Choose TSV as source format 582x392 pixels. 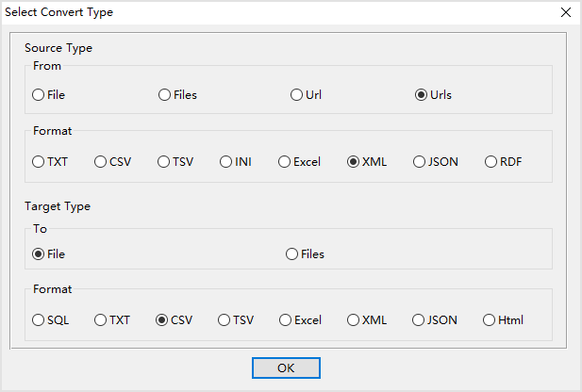(x=164, y=162)
